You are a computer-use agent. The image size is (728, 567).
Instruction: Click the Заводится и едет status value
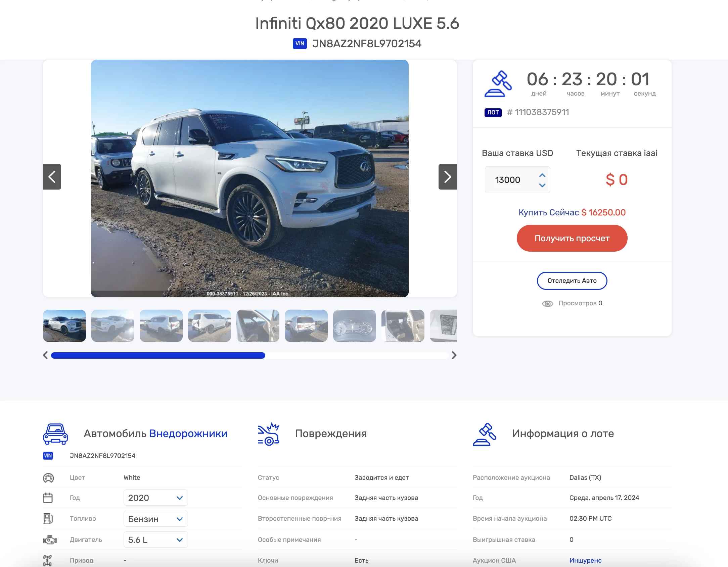click(381, 478)
